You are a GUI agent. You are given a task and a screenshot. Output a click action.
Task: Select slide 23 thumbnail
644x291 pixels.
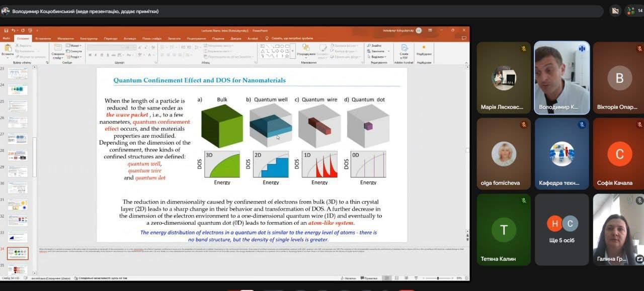[18, 73]
